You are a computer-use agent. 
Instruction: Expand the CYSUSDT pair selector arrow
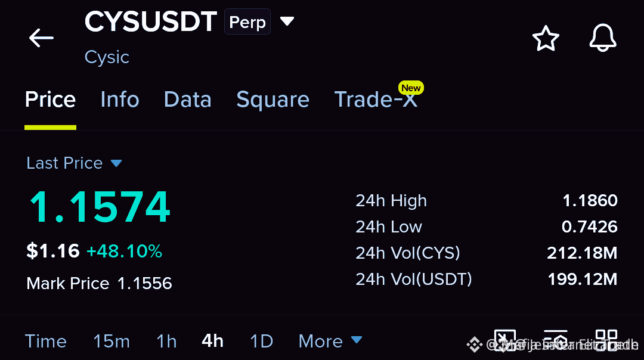[287, 21]
